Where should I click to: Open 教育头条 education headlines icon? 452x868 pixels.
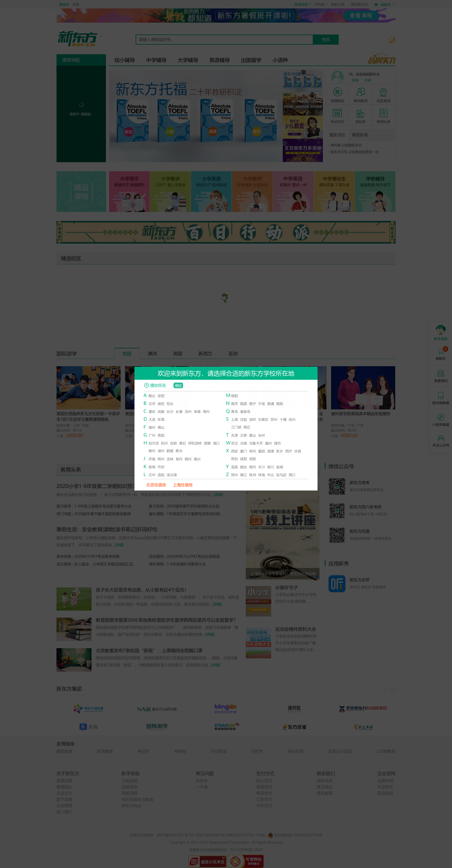(x=383, y=116)
